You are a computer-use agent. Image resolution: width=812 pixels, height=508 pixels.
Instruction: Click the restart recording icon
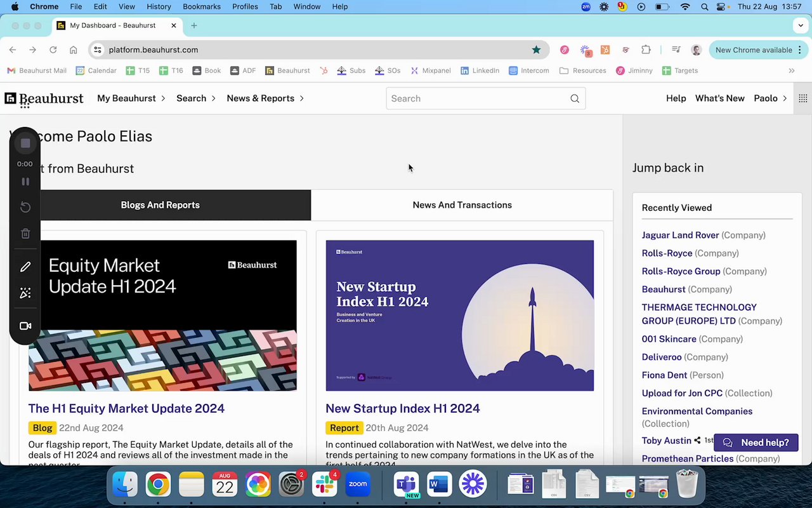point(25,207)
